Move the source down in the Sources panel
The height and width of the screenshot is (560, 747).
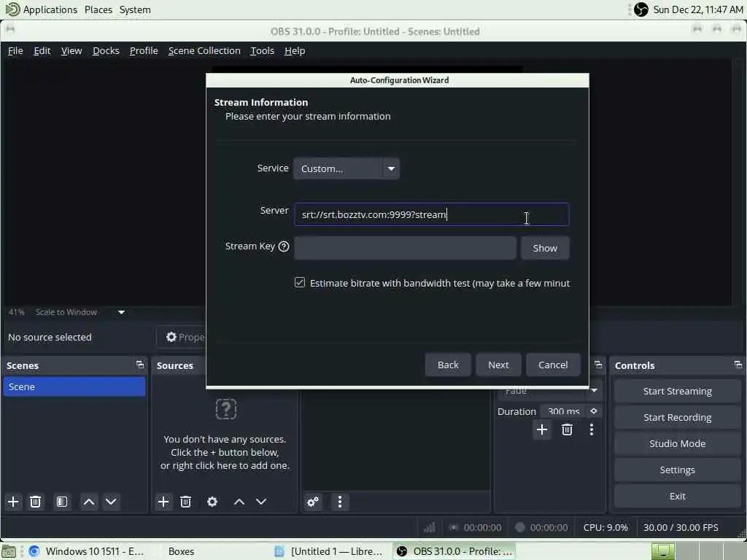coord(261,502)
